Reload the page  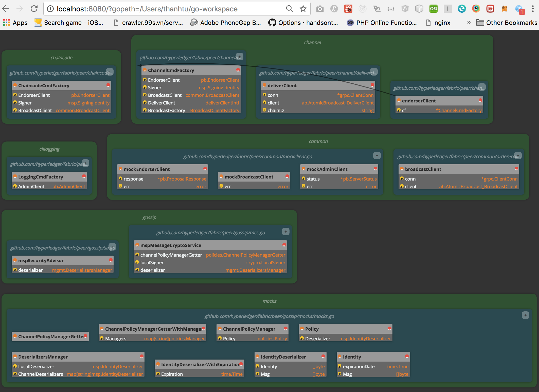34,9
